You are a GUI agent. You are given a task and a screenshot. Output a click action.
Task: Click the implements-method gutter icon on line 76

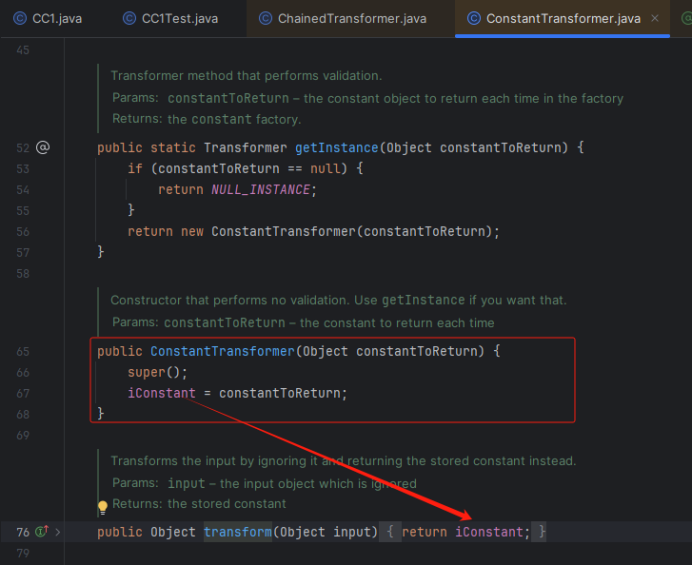(42, 532)
